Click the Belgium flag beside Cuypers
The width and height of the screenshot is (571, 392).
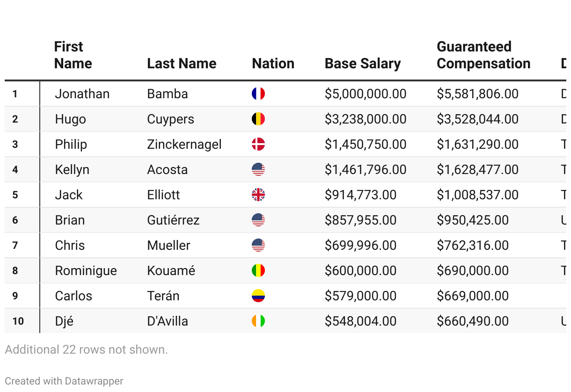point(258,119)
